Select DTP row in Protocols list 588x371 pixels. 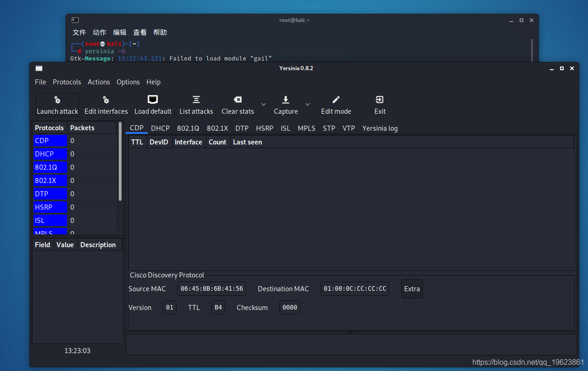[x=75, y=194]
